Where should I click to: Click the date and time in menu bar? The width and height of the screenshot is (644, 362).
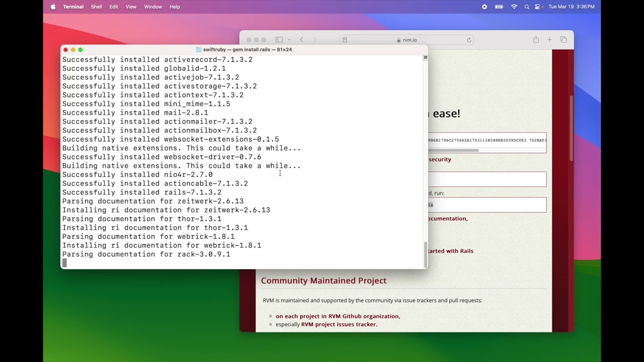pyautogui.click(x=572, y=7)
